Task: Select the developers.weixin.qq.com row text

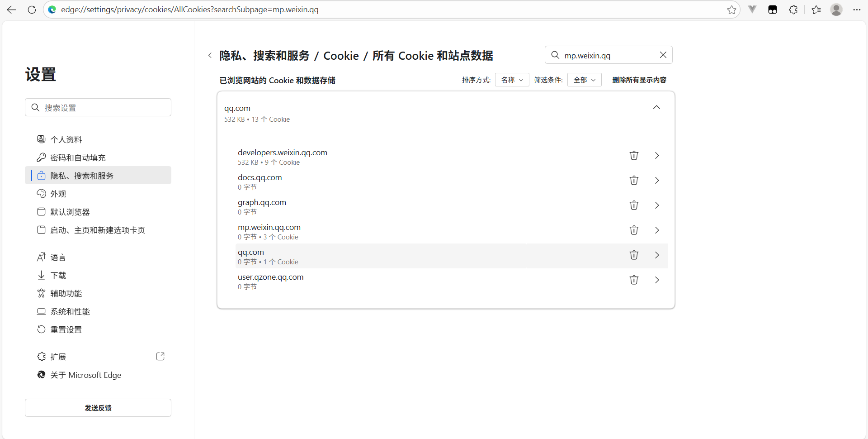Action: pos(283,153)
